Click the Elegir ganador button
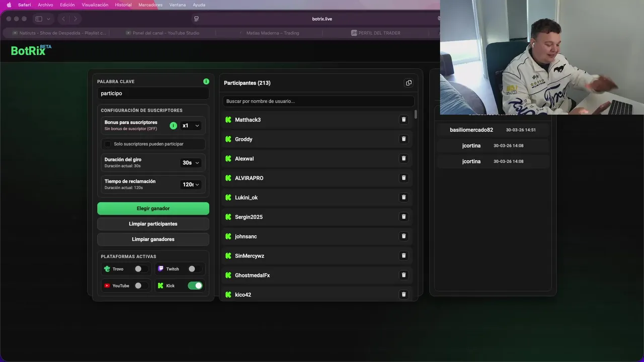Screen dimensions: 644x362 (x=153, y=208)
